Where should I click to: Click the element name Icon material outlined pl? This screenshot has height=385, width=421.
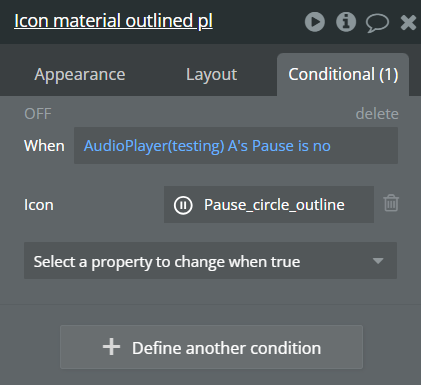pyautogui.click(x=113, y=21)
